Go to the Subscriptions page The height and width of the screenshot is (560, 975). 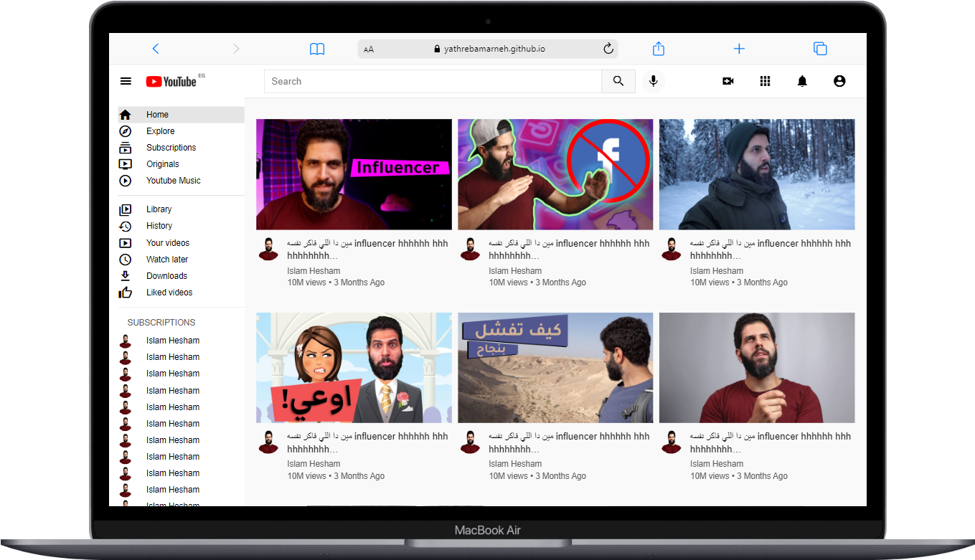[x=171, y=147]
